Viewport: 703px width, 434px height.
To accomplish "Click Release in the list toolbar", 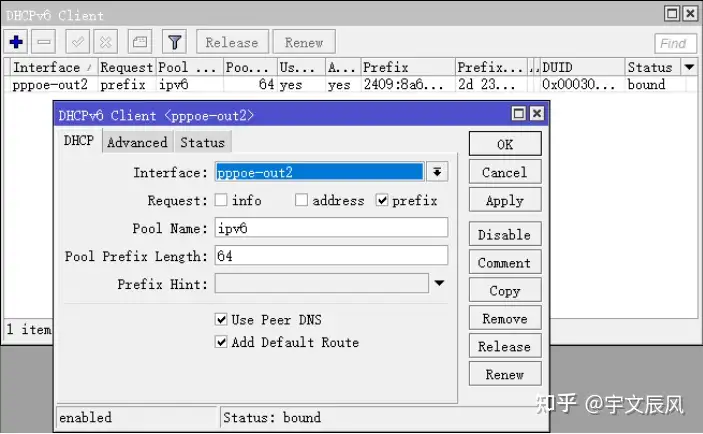I will (x=232, y=42).
